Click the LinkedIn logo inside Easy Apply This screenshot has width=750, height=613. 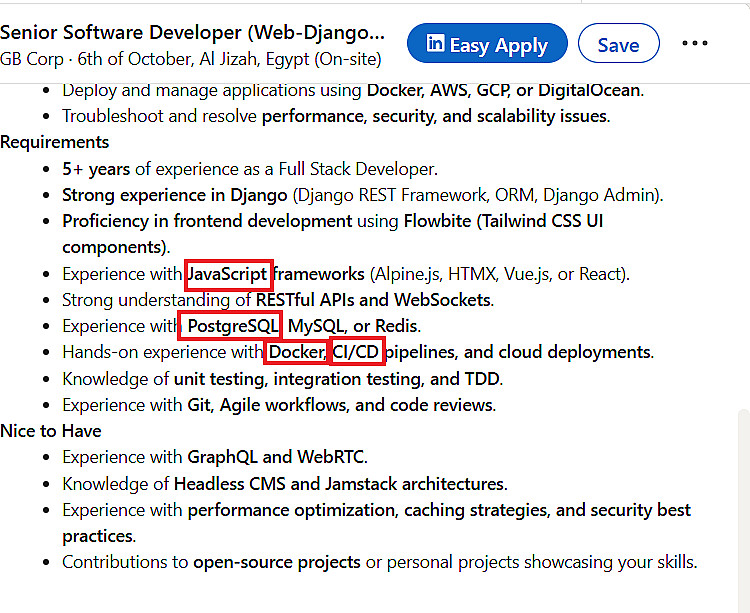pos(436,44)
